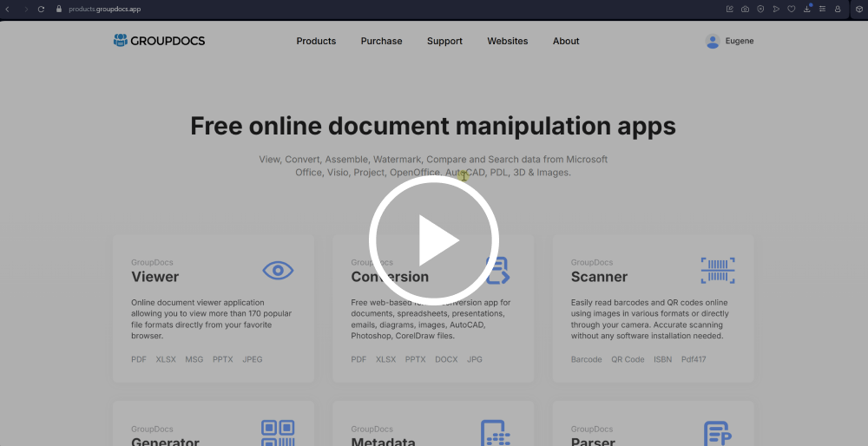This screenshot has width=868, height=446.
Task: Select JPEG format tag in Viewer card
Action: pyautogui.click(x=253, y=359)
